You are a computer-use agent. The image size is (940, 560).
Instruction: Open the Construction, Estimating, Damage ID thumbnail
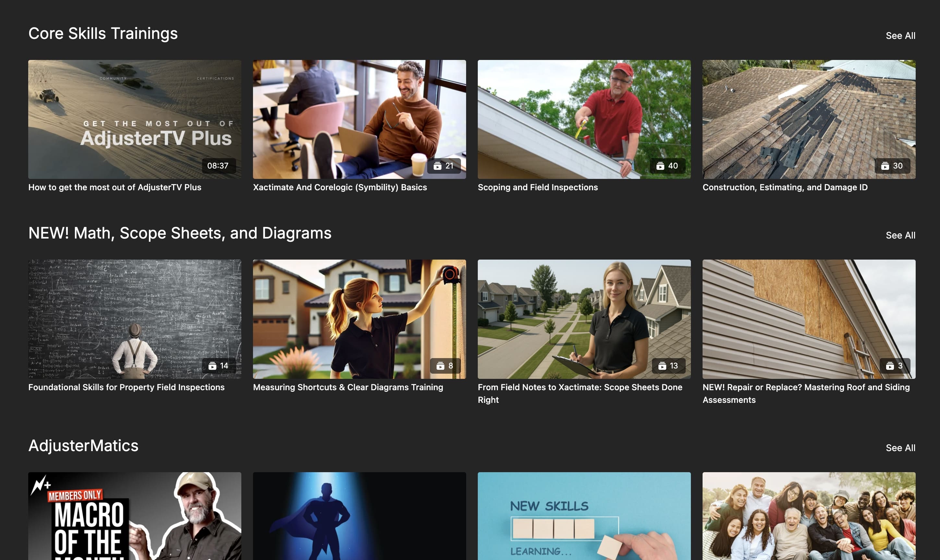tap(809, 119)
